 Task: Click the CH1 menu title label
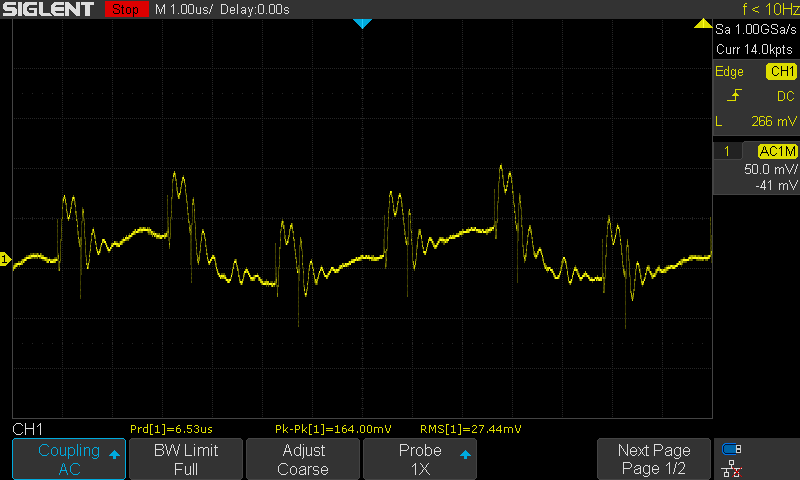(28, 429)
